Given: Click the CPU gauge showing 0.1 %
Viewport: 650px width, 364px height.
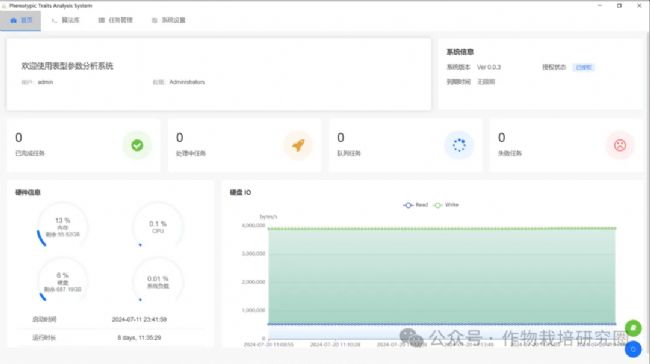Looking at the screenshot, I should [x=158, y=227].
